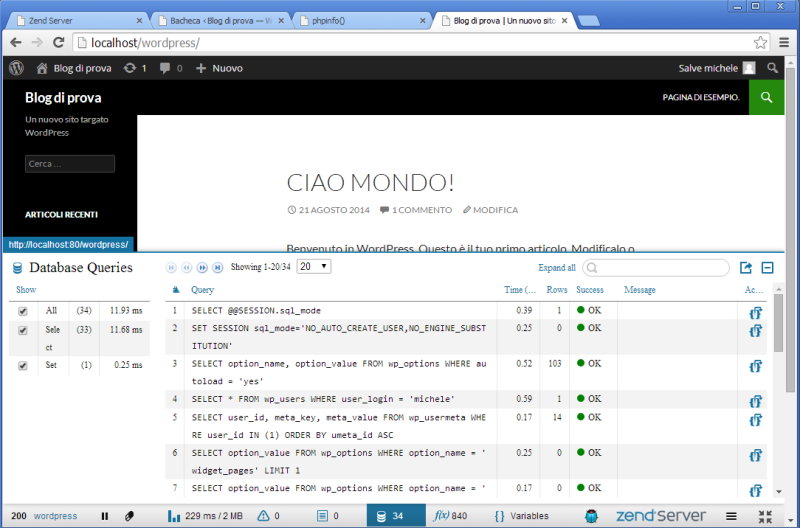Click the Blog di prova site title

63,97
